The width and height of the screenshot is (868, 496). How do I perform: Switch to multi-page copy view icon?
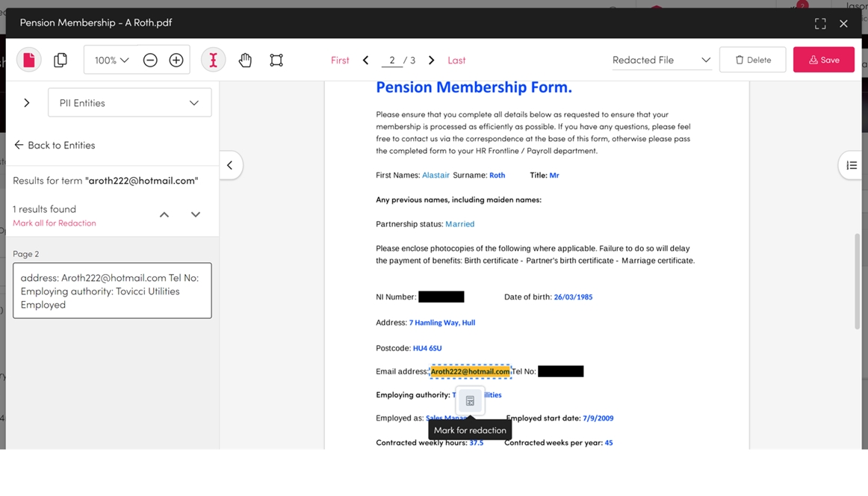point(61,60)
